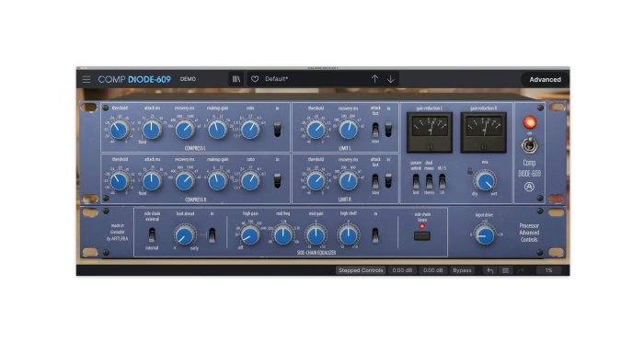The width and height of the screenshot is (644, 342).
Task: Click the Compress R ratio knob
Action: tap(250, 181)
